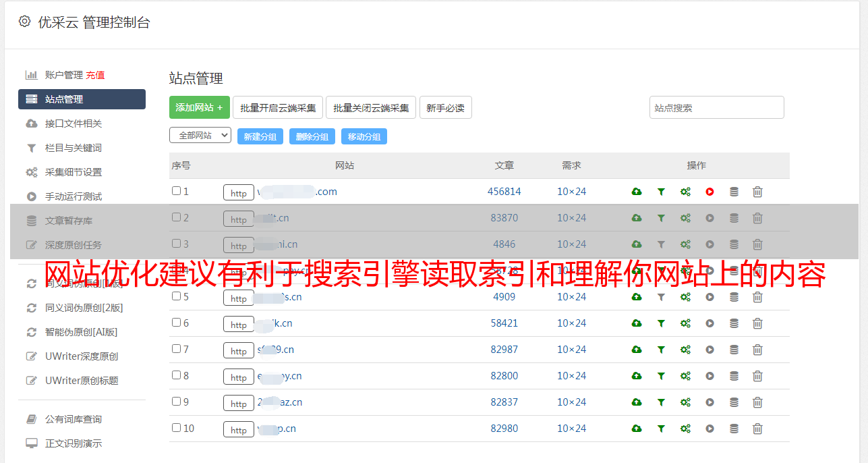Tick the checkbox for row 7
Viewport: 868px width, 463px height.
[x=176, y=349]
